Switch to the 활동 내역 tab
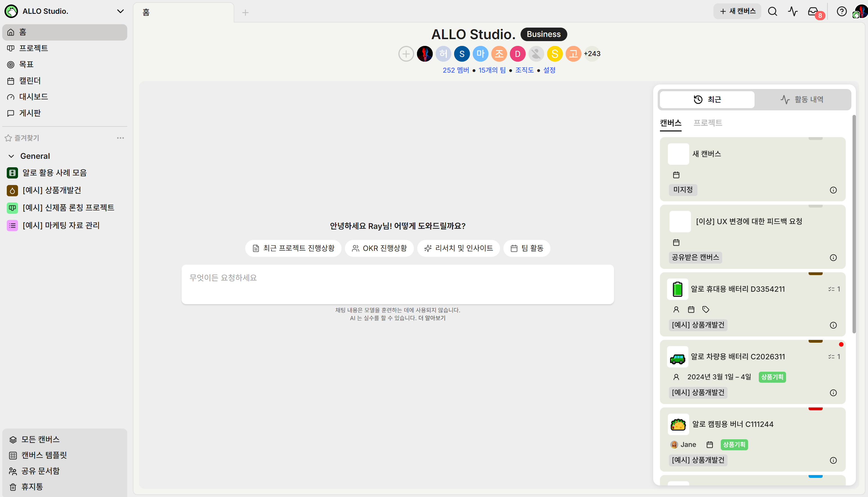 pos(802,99)
